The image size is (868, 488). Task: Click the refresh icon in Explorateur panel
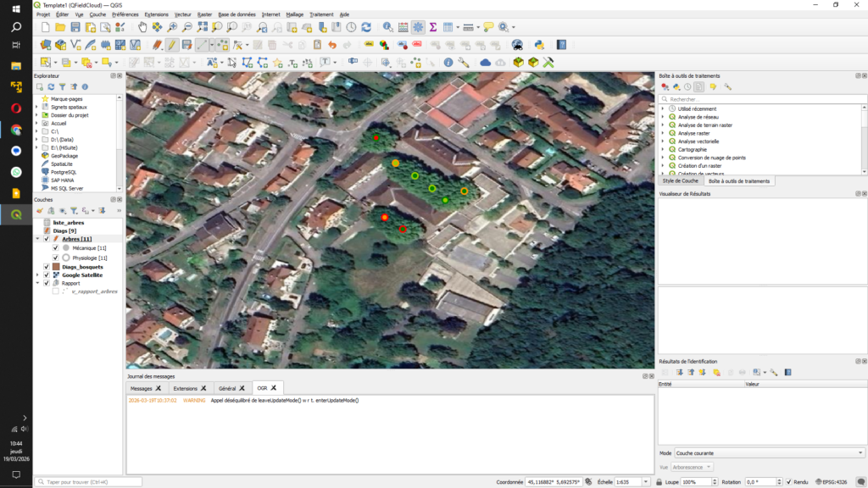(x=51, y=87)
